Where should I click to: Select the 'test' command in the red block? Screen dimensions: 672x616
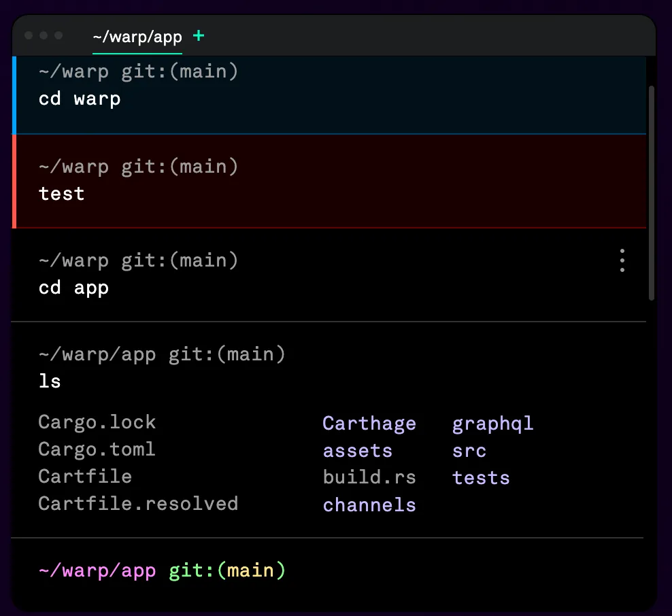pos(62,194)
